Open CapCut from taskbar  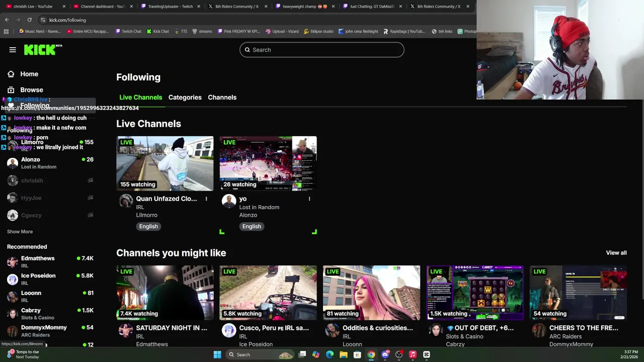tap(427, 354)
